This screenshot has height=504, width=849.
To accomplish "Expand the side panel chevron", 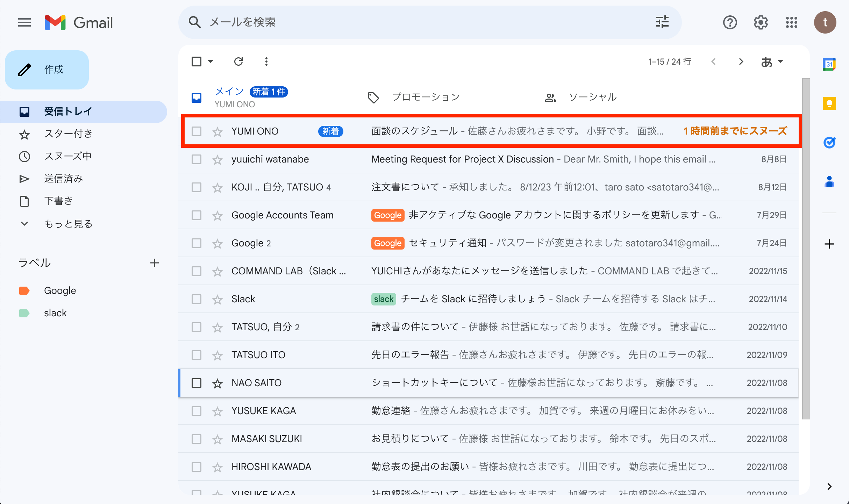I will point(829,487).
